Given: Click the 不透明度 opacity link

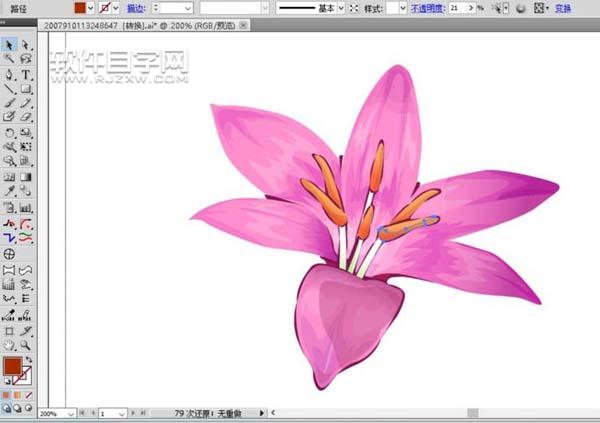Looking at the screenshot, I should click(431, 7).
